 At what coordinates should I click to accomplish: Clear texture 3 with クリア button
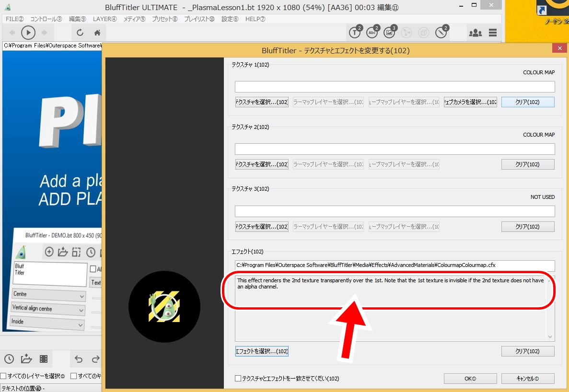(x=528, y=227)
